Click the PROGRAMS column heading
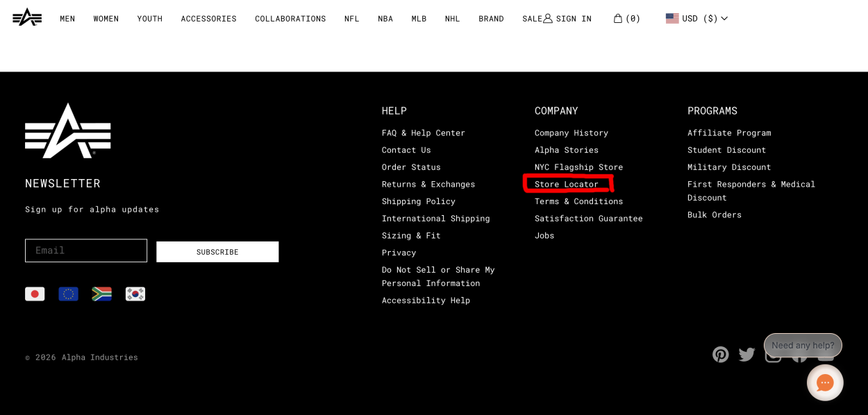Viewport: 868px width, 415px height. (712, 110)
